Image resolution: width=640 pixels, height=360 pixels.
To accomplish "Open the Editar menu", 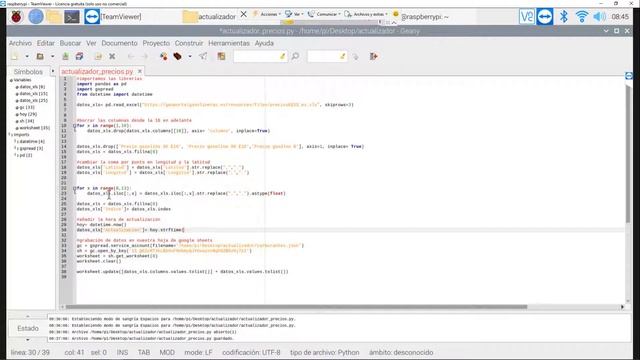I will pyautogui.click(x=46, y=43).
